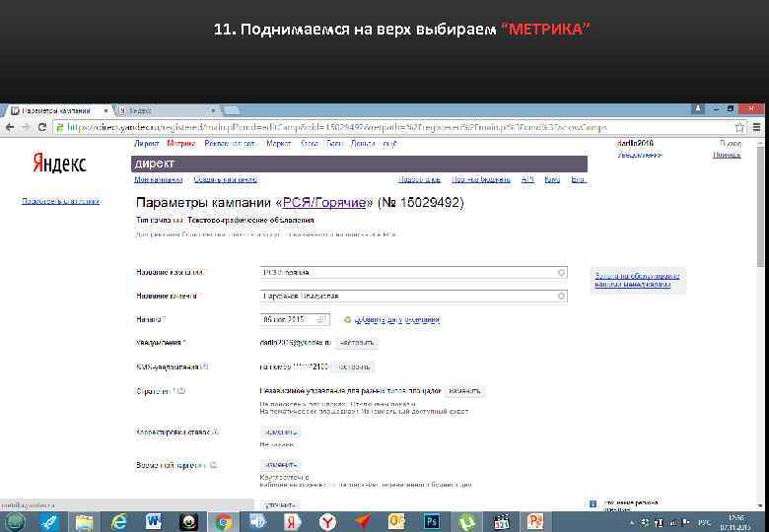Open the help icon next to Корректировки ставок
This screenshot has width=769, height=532.
click(215, 432)
